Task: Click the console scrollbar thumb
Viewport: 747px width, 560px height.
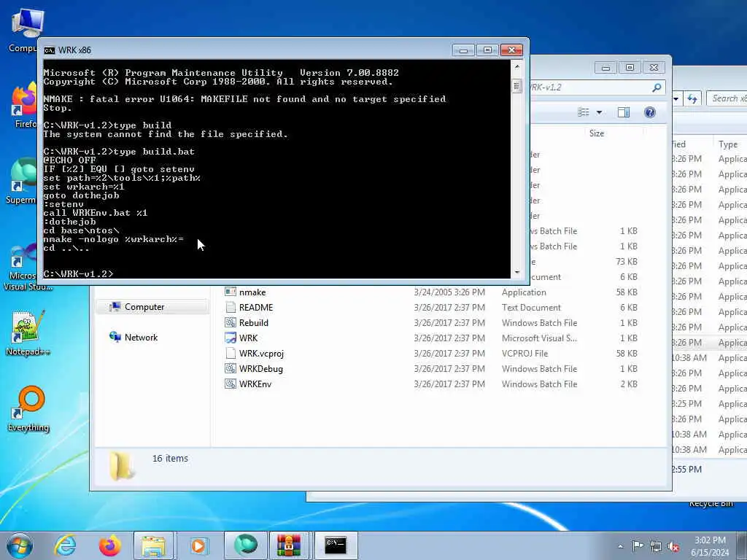Action: 516,86
